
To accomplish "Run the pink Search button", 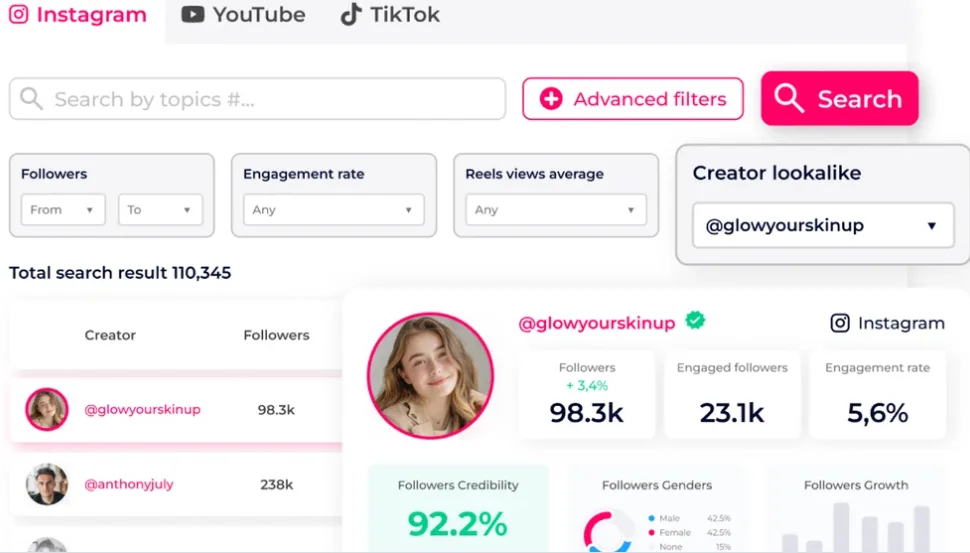I will 839,98.
